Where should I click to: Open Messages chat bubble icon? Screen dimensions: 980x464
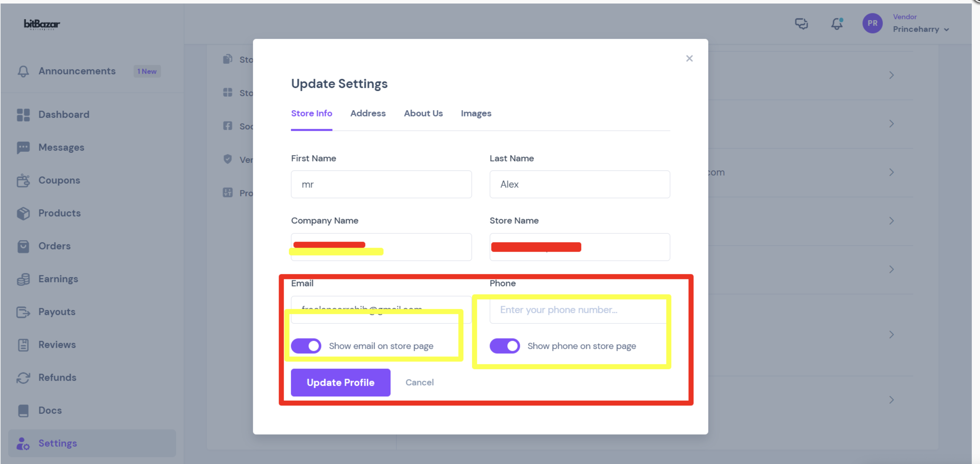click(x=23, y=148)
